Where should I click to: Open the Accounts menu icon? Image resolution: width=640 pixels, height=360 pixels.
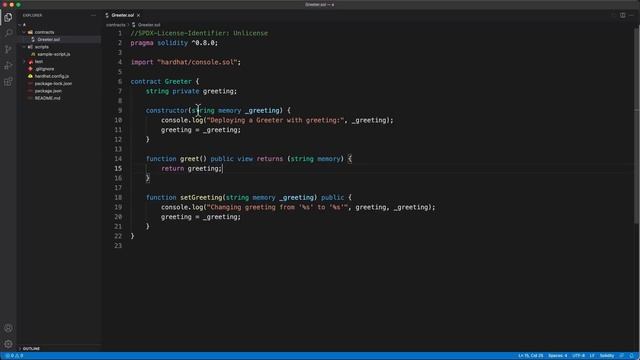coord(8,328)
